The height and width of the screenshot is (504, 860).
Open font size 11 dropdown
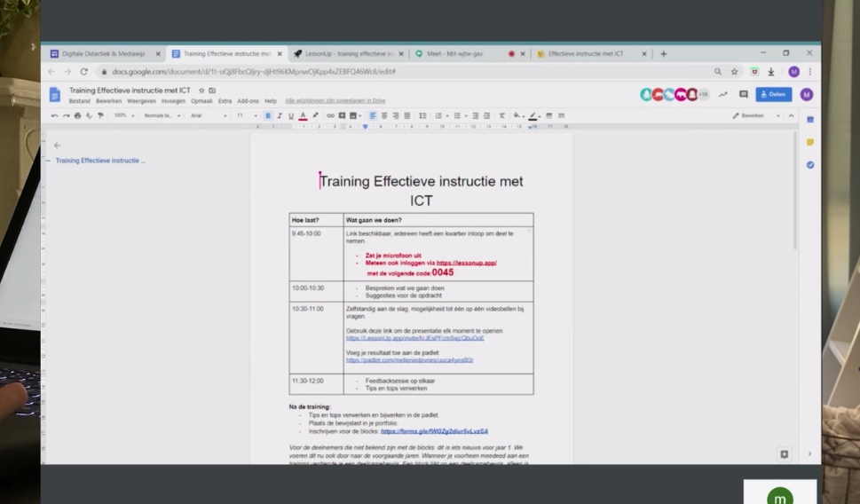click(x=247, y=115)
